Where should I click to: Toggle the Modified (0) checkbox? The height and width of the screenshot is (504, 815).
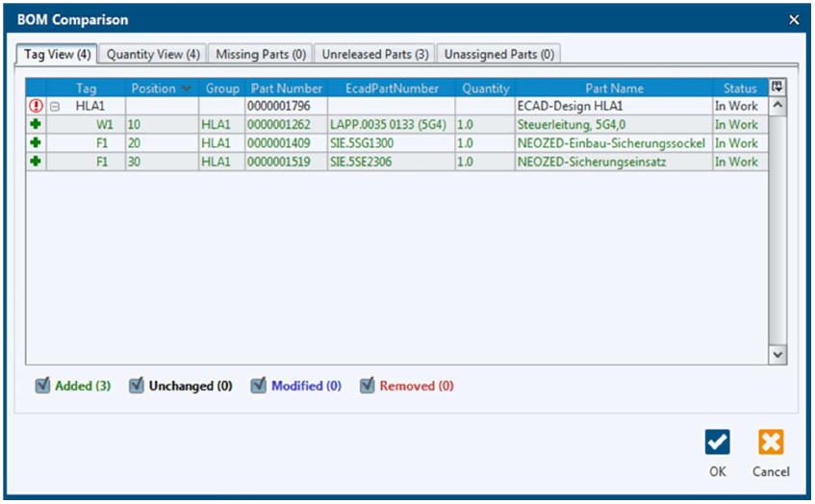[x=258, y=386]
